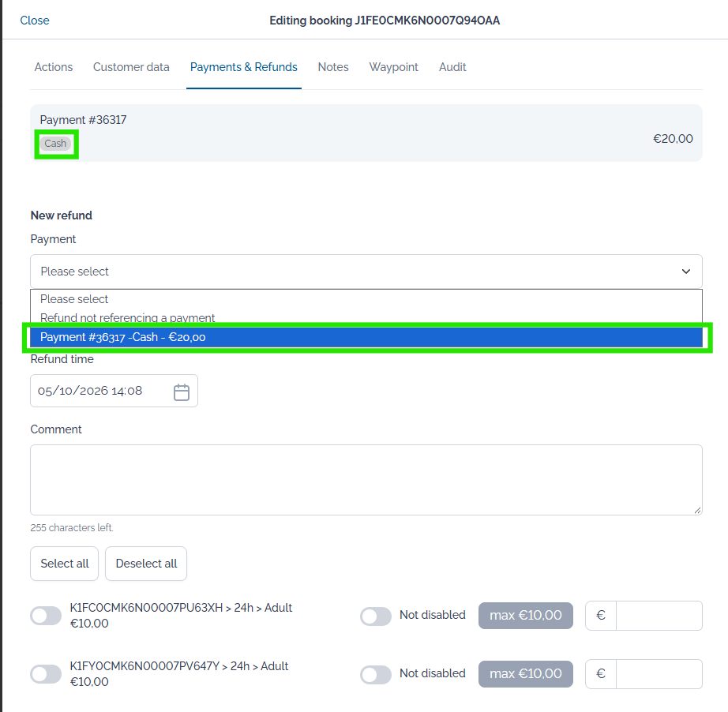Toggle Not disabled switch for K1FY0CMK6N00007PV647Y

pos(376,674)
